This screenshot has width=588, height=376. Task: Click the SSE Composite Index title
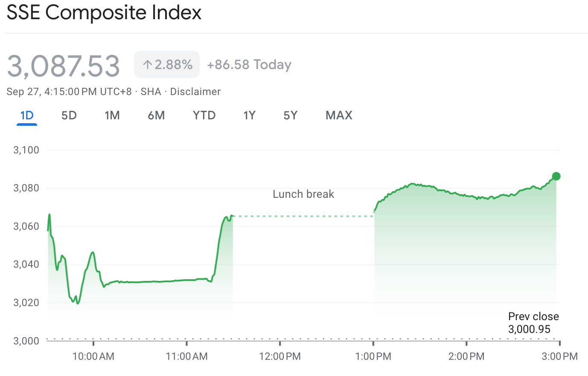[104, 13]
